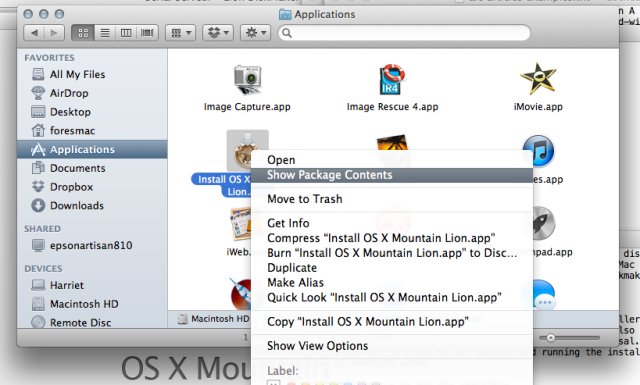Select the iTunes app icon
The height and width of the screenshot is (385, 640).
point(538,151)
